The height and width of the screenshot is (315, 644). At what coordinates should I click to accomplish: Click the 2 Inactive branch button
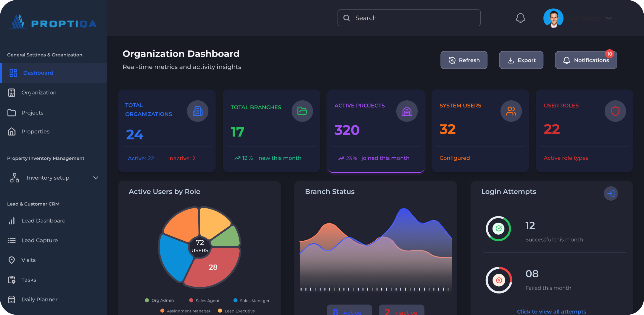pyautogui.click(x=401, y=310)
